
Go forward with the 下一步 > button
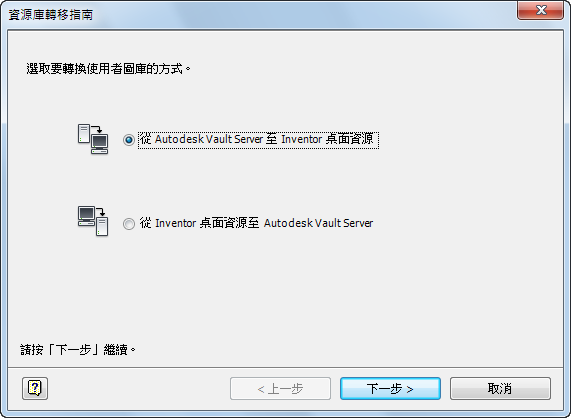pos(390,389)
